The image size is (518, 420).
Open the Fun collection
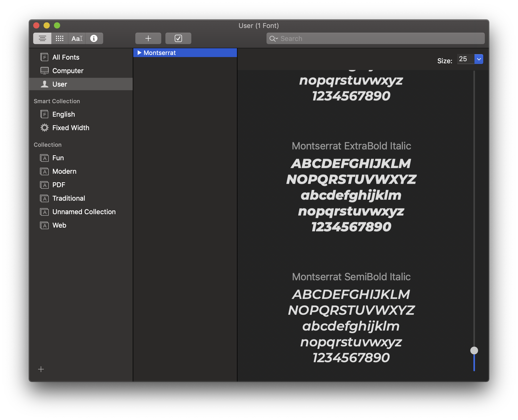point(58,158)
